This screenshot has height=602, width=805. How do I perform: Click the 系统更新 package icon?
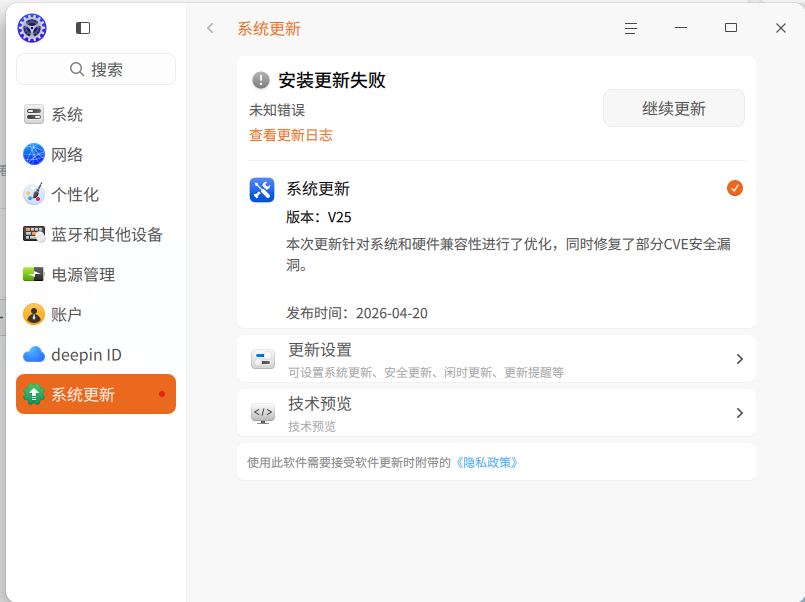click(262, 189)
